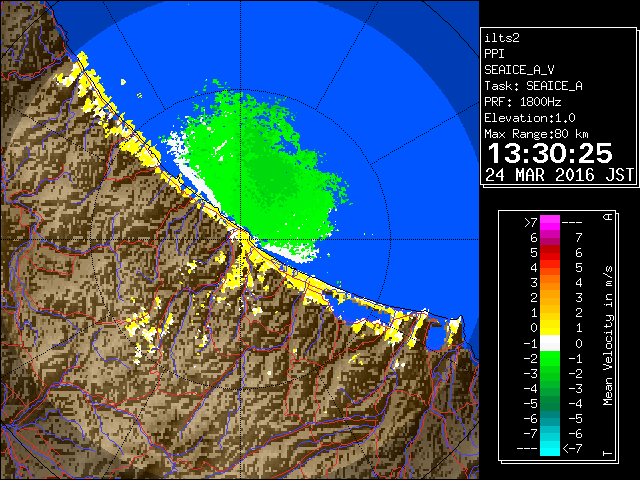The width and height of the screenshot is (640, 480).
Task: Click the "PRF: 1800Hz" entry
Action: (522, 102)
